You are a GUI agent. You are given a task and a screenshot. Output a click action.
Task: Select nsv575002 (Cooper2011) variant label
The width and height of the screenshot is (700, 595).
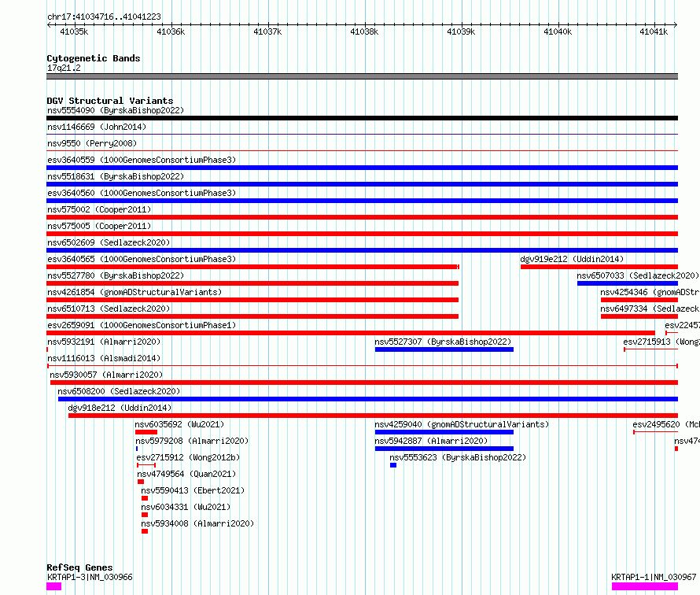(x=99, y=209)
